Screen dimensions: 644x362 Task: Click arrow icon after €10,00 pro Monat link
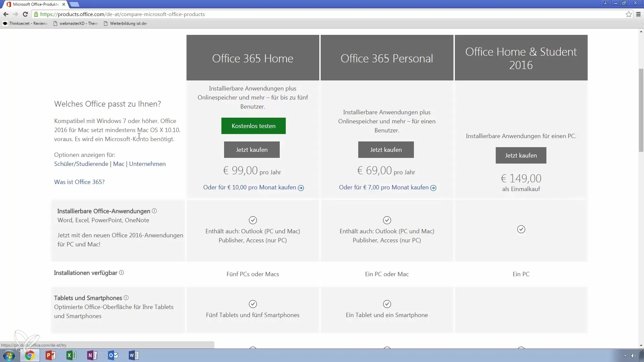[301, 188]
